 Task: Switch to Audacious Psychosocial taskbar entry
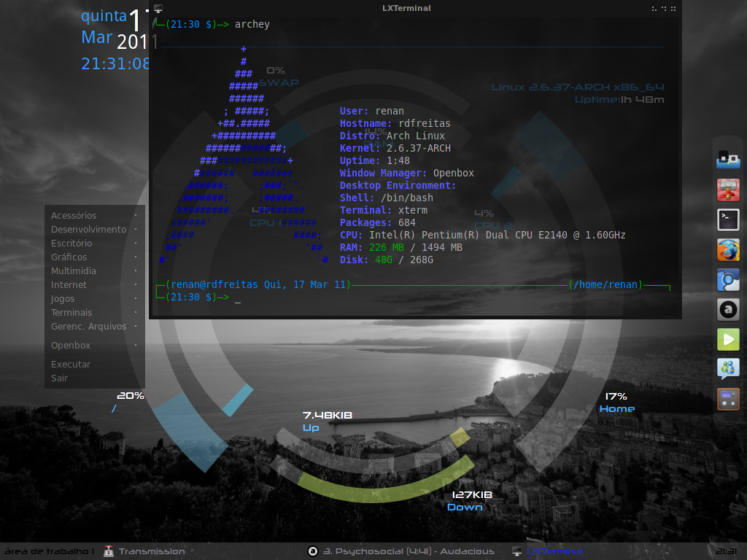tap(401, 551)
